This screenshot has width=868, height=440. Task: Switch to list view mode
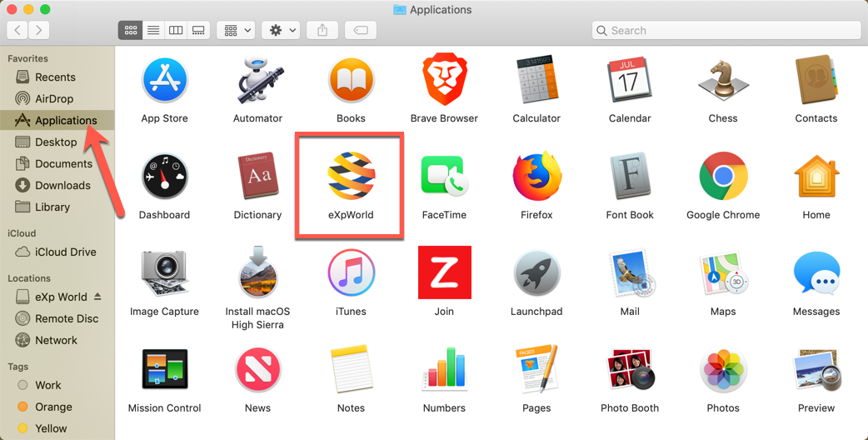[x=153, y=31]
